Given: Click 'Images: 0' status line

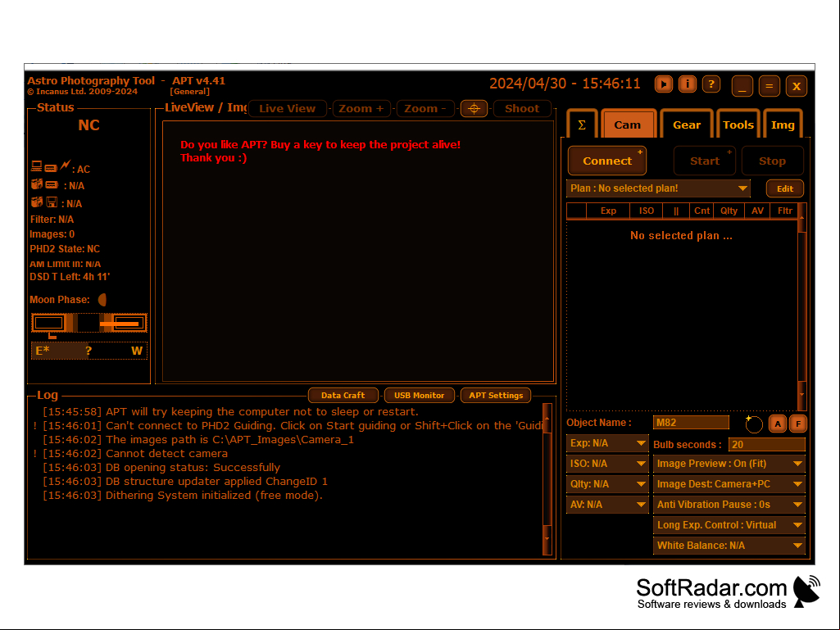Looking at the screenshot, I should (52, 234).
